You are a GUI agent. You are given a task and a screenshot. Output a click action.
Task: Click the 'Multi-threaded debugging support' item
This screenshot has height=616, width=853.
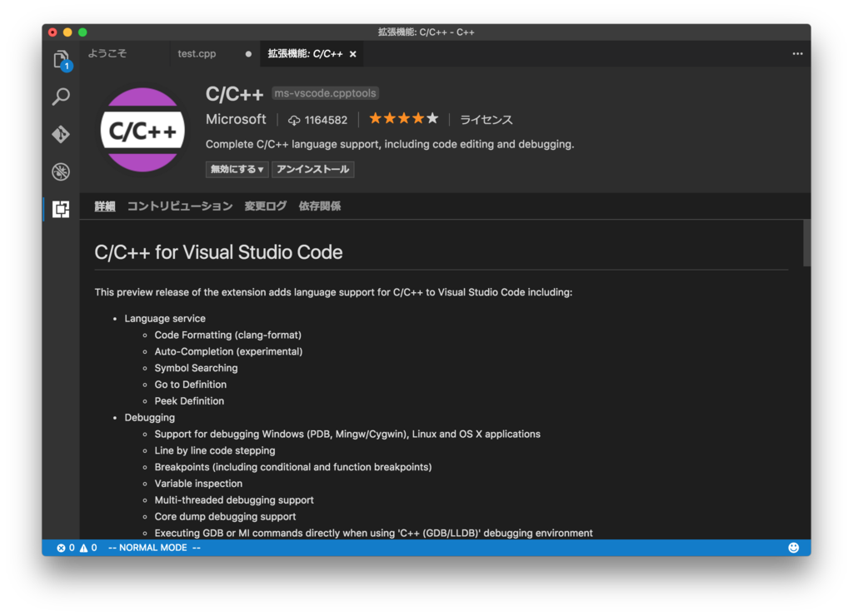tap(234, 499)
